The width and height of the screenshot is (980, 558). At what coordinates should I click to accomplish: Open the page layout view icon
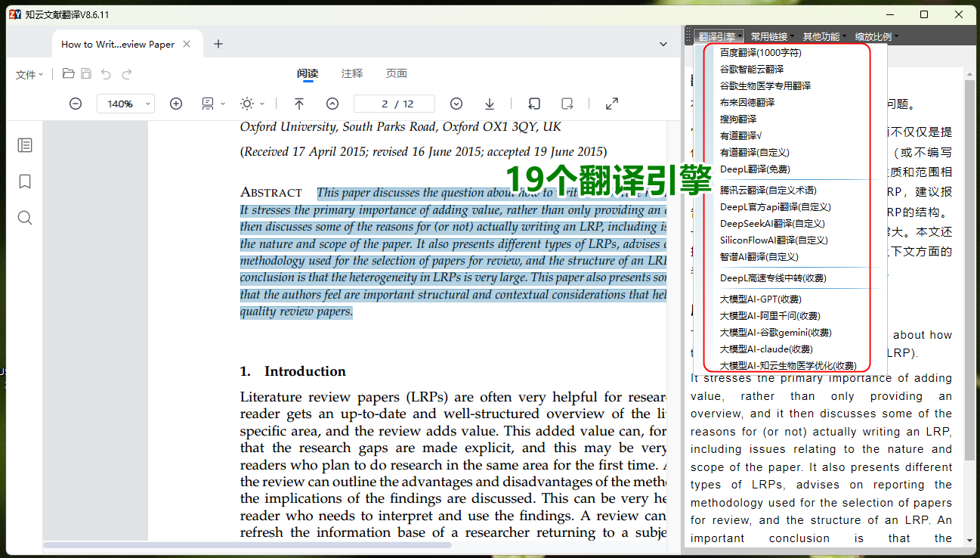(x=208, y=104)
